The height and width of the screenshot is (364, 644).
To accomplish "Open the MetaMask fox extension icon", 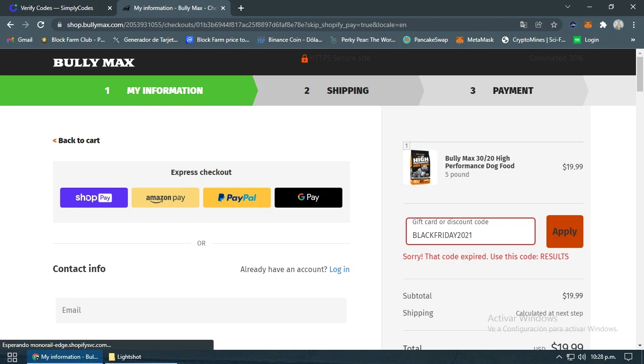I will point(588,25).
